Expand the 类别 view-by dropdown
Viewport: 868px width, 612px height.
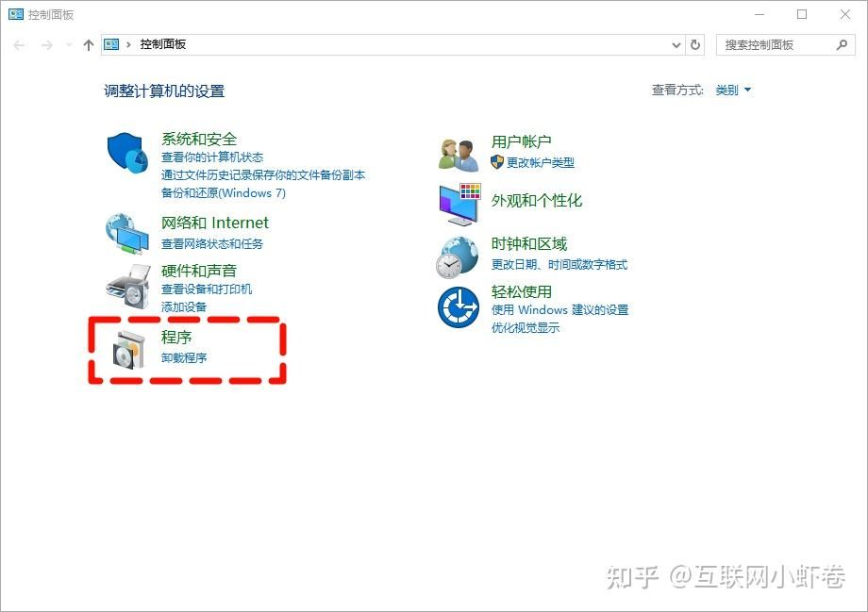[x=733, y=91]
